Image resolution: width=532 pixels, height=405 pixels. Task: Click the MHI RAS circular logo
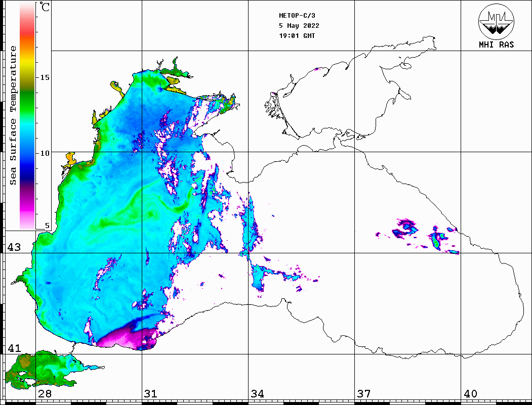tap(496, 21)
